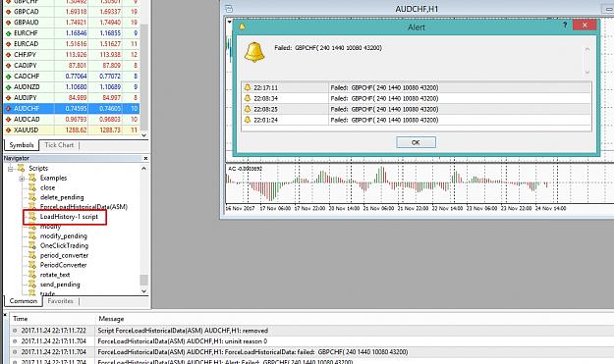Select the 22:17:11 alert bell row
Screen dimensions: 614x364
(417, 87)
